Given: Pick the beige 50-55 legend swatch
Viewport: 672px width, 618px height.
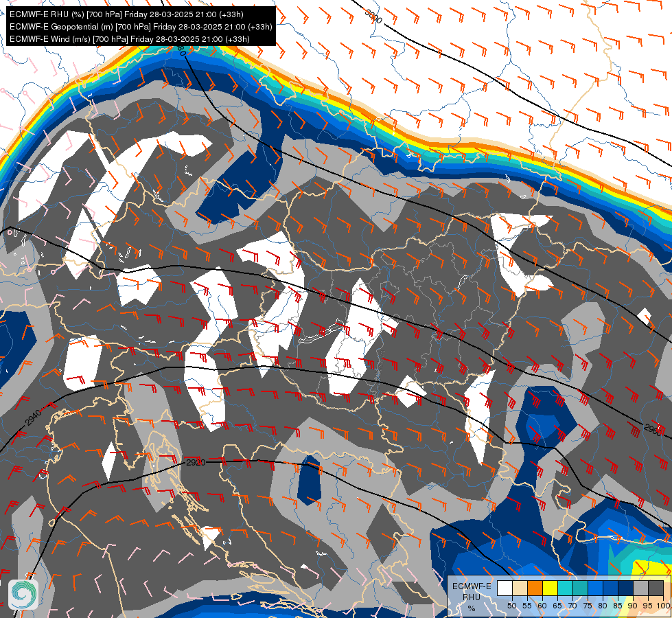Looking at the screenshot, I should coord(520,588).
